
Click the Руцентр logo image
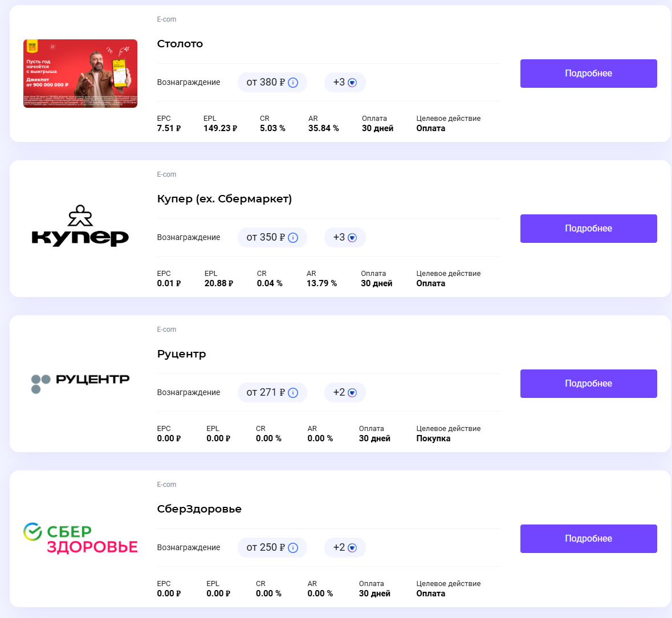(x=80, y=383)
